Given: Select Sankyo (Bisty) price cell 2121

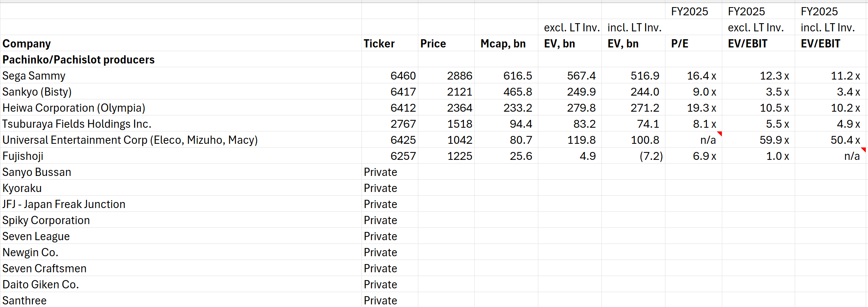Looking at the screenshot, I should tap(446, 92).
